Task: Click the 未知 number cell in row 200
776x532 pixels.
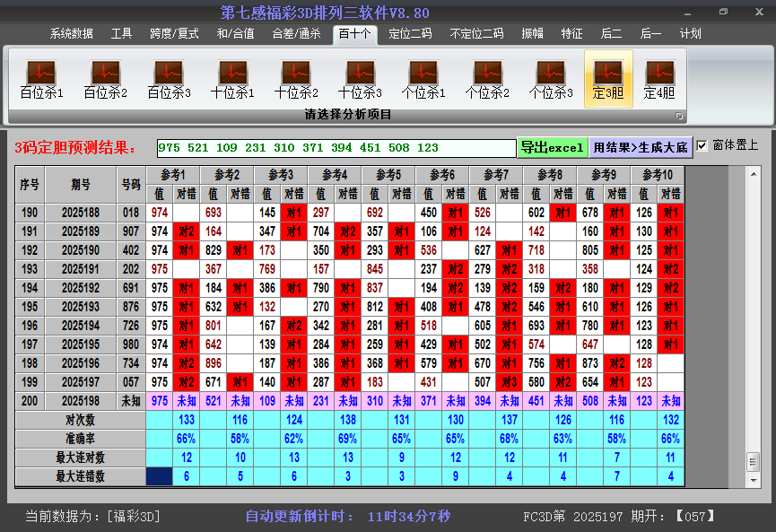Action: click(x=131, y=401)
